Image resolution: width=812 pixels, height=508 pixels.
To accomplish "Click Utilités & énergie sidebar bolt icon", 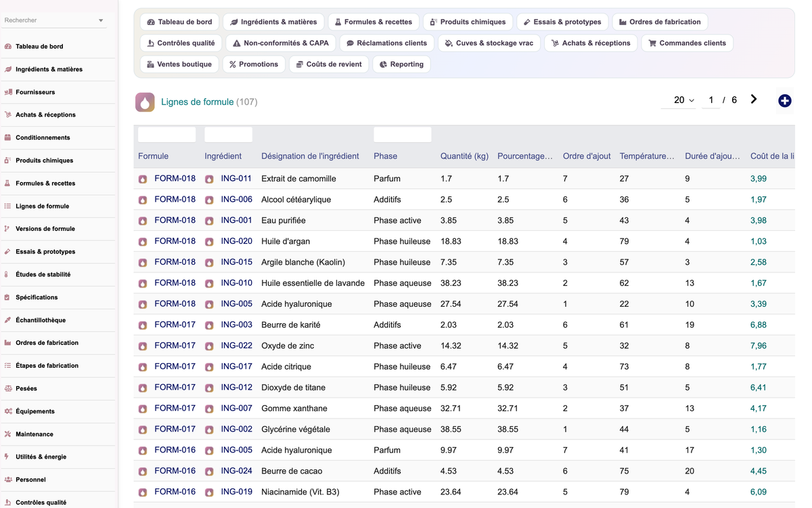I will click(8, 457).
